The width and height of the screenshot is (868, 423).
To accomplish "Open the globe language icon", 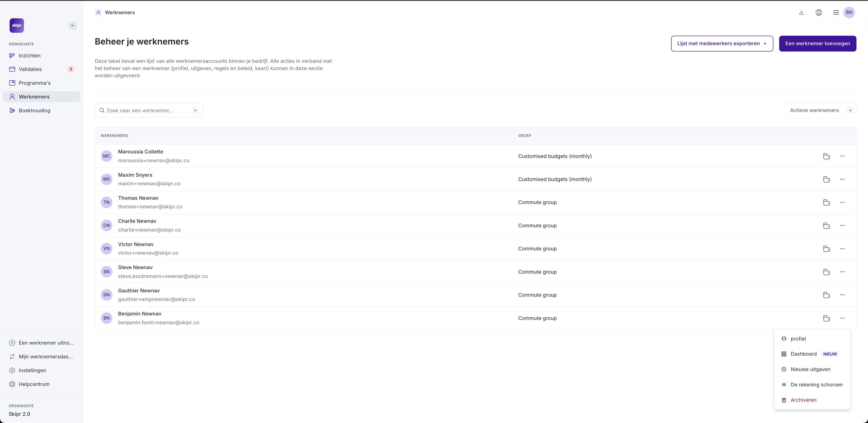I will coord(818,12).
